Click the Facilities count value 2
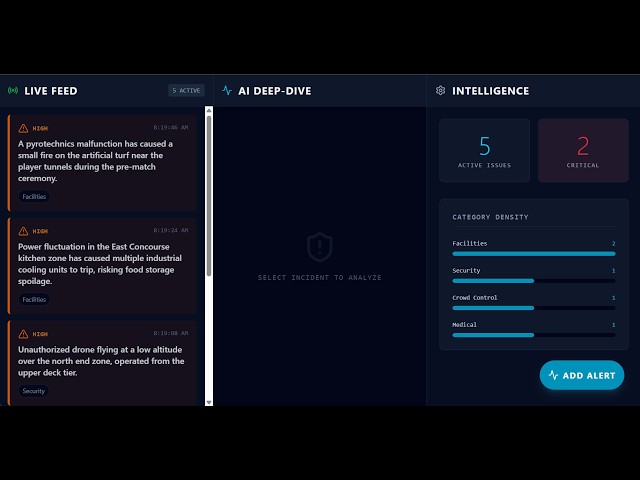 click(x=613, y=244)
